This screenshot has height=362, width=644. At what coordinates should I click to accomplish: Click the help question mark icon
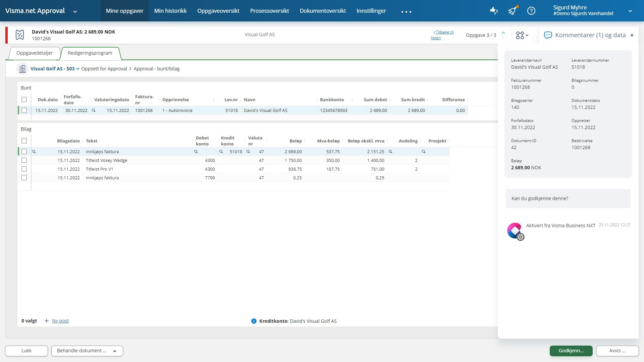click(x=531, y=11)
